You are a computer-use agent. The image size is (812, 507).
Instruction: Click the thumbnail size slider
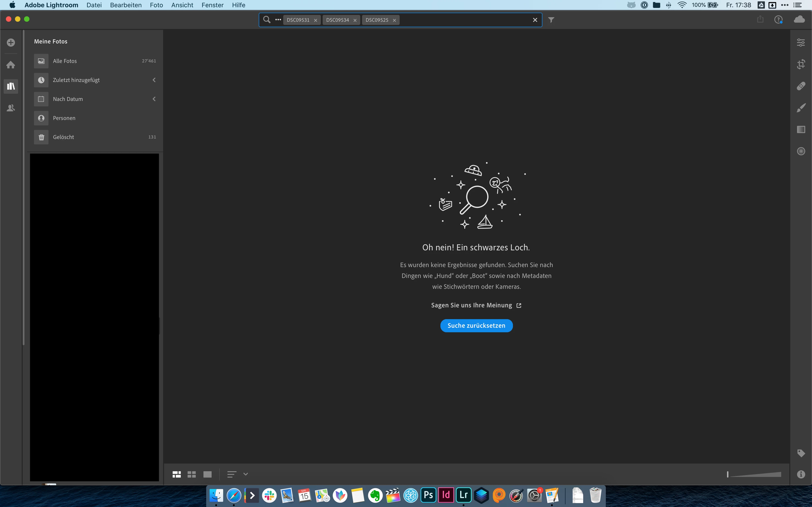point(755,474)
